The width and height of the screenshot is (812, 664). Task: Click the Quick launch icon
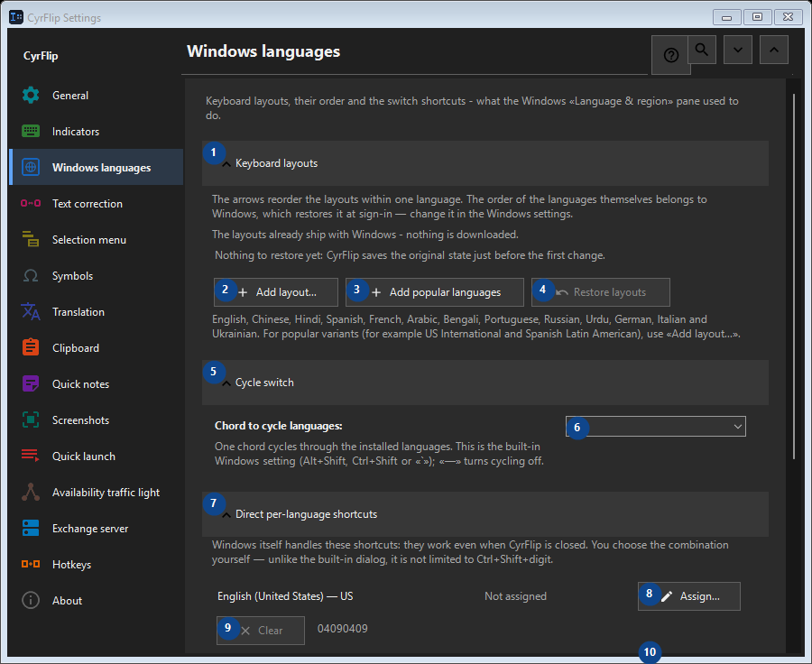[31, 456]
